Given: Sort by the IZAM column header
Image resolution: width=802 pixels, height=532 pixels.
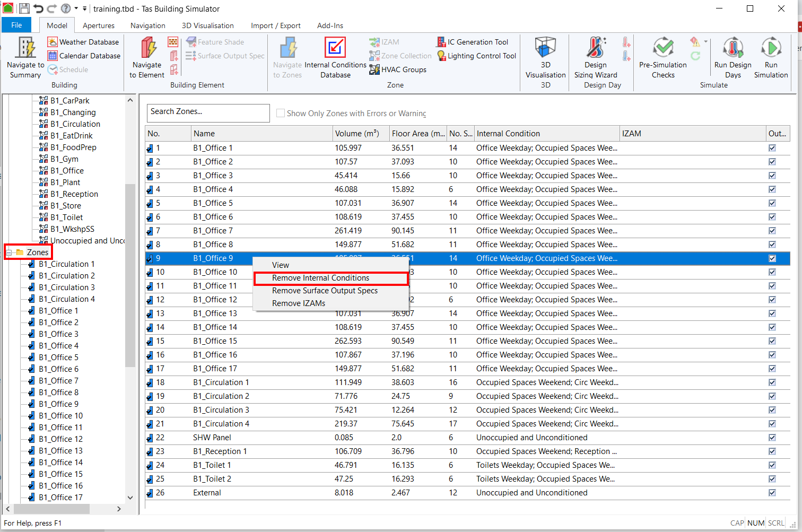Looking at the screenshot, I should point(693,134).
